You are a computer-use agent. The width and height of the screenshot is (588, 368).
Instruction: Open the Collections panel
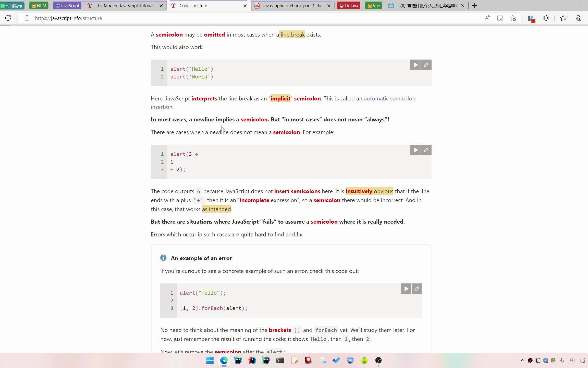coord(578,18)
